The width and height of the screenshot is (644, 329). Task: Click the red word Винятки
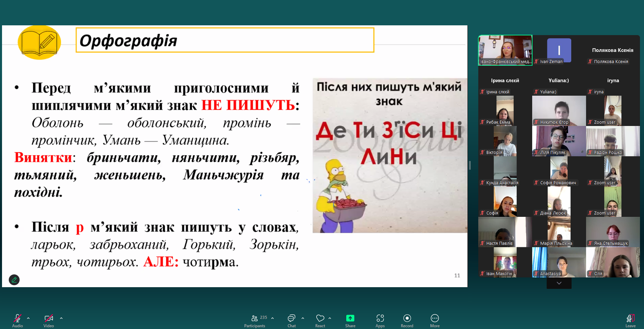pos(43,157)
